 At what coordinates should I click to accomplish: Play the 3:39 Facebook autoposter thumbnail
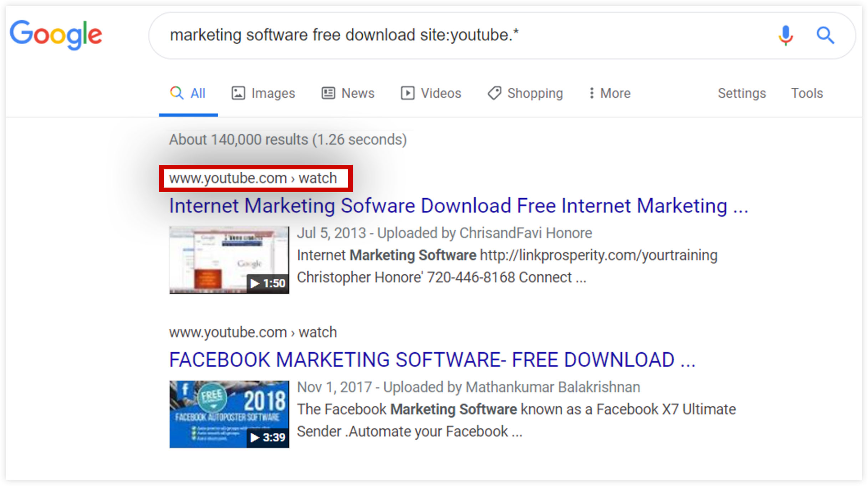point(229,414)
